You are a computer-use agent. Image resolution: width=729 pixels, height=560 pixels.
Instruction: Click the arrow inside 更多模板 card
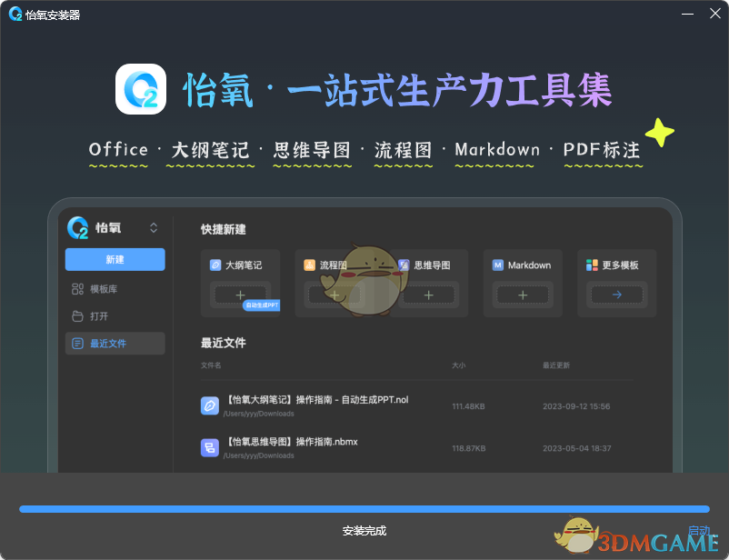tap(616, 295)
